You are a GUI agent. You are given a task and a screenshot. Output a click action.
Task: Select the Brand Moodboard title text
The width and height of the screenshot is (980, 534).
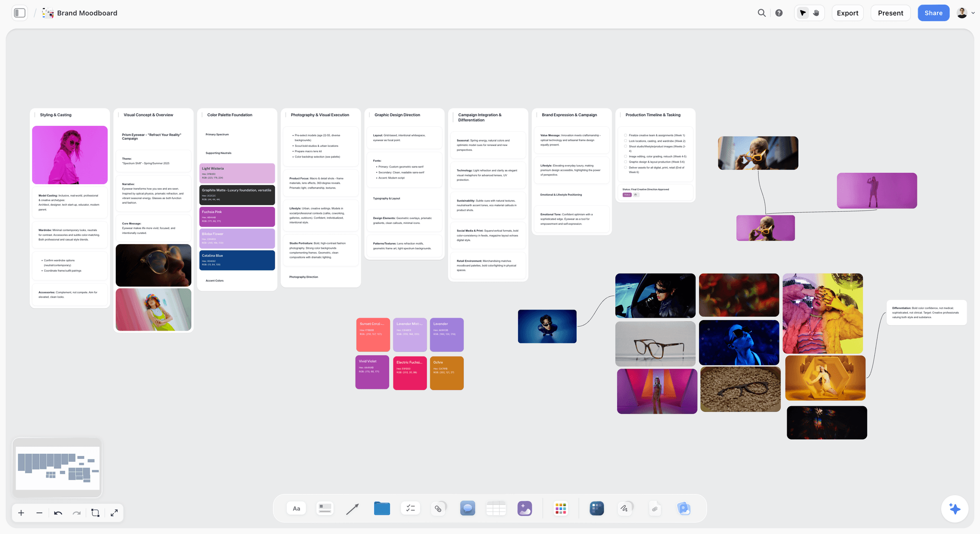pyautogui.click(x=87, y=13)
